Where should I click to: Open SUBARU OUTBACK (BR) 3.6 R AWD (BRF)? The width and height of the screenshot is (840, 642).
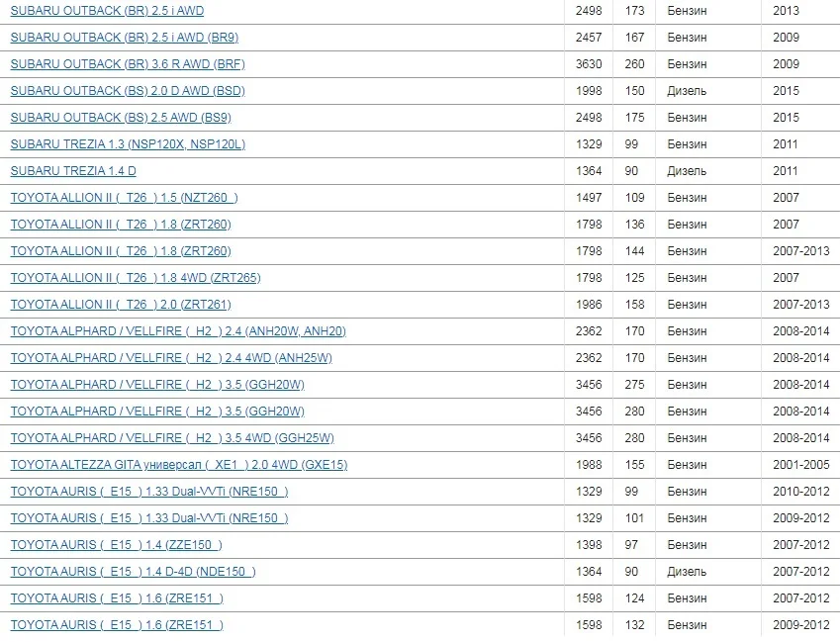pyautogui.click(x=128, y=64)
